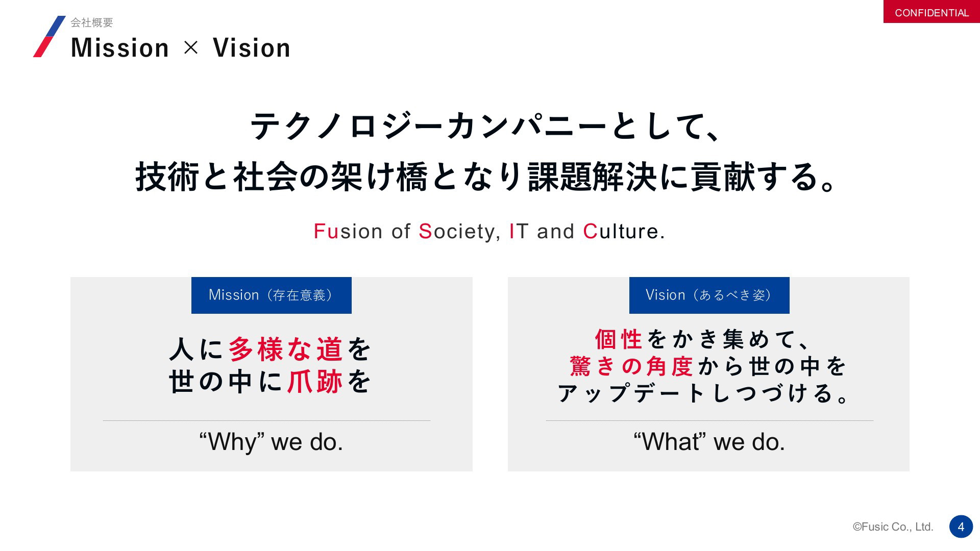Select the Mission × Vision slide title

click(181, 48)
